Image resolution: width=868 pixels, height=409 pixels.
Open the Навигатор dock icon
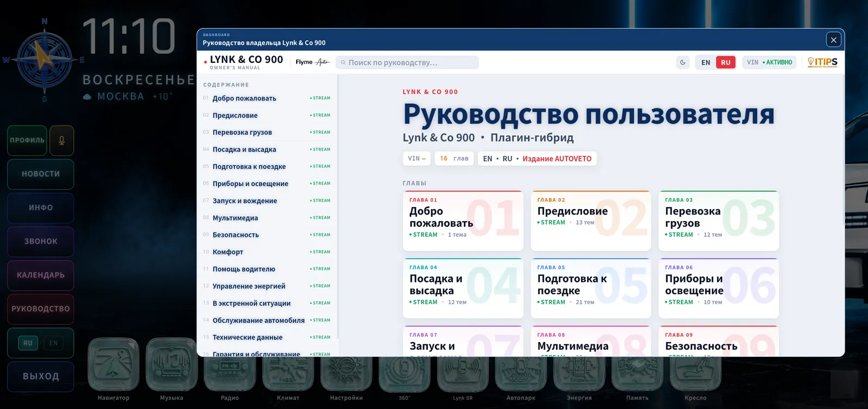[113, 364]
